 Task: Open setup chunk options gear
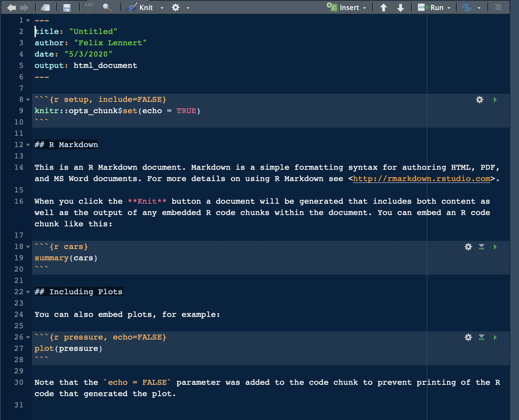point(479,100)
